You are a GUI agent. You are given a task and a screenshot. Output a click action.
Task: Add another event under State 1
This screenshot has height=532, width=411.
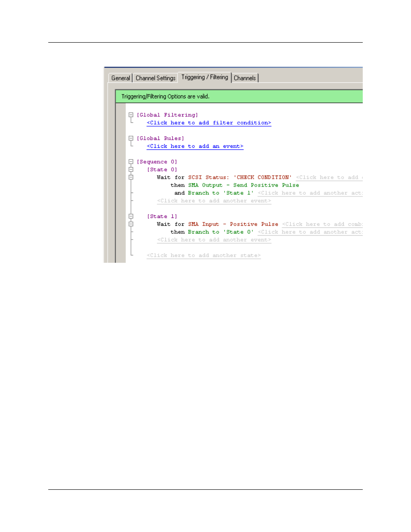[214, 240]
